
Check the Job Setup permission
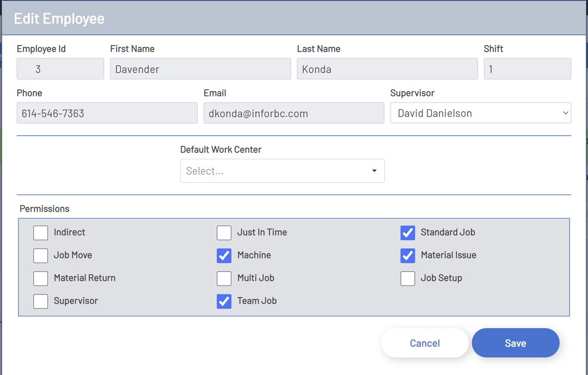tap(408, 279)
